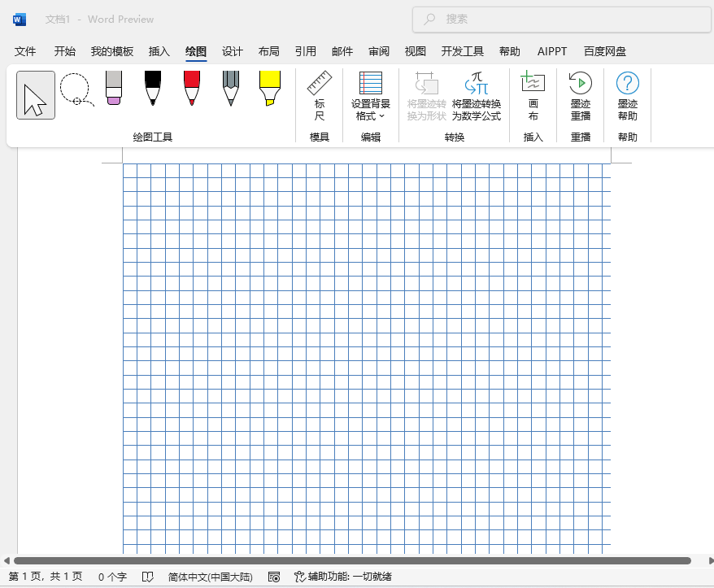Select the black pen
The height and width of the screenshot is (588, 714).
pos(153,88)
